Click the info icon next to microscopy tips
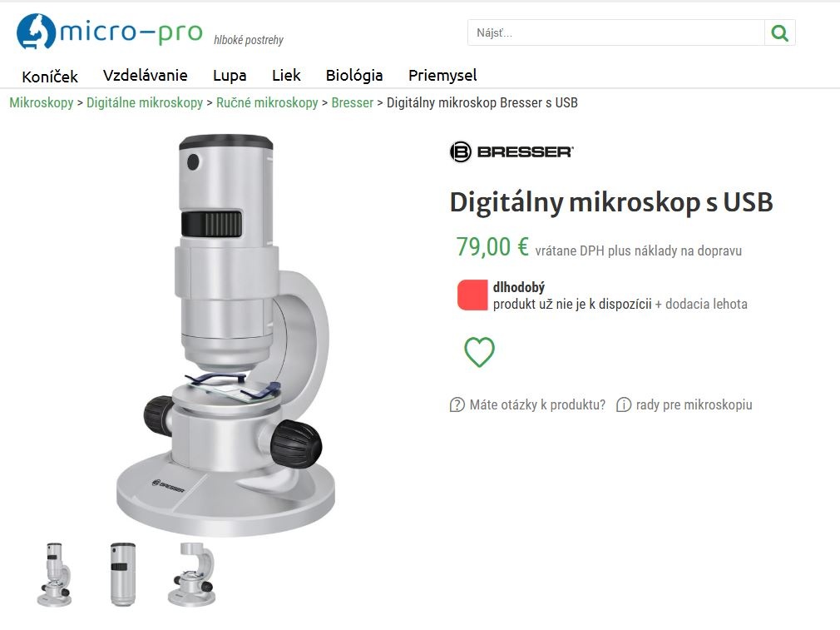The image size is (840, 630). tap(624, 404)
